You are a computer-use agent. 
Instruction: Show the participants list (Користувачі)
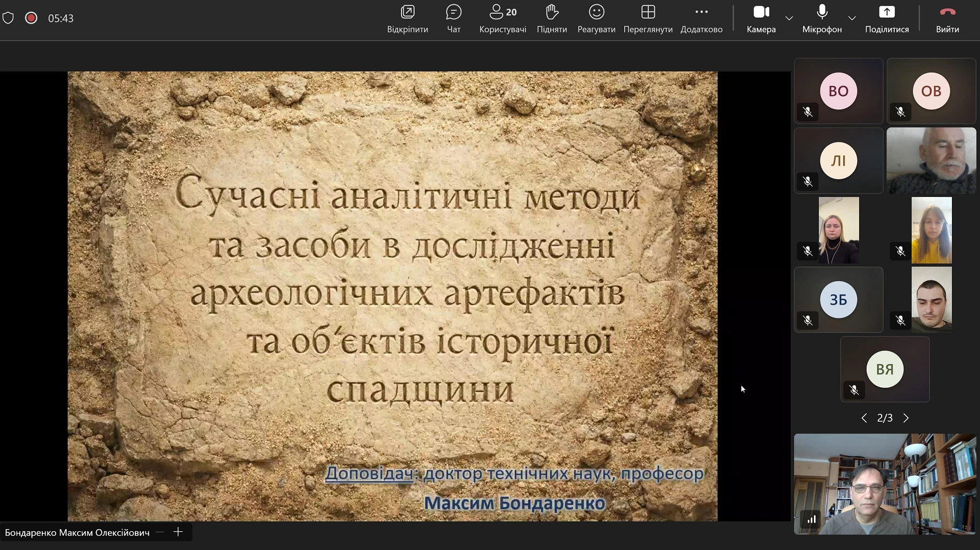(502, 18)
